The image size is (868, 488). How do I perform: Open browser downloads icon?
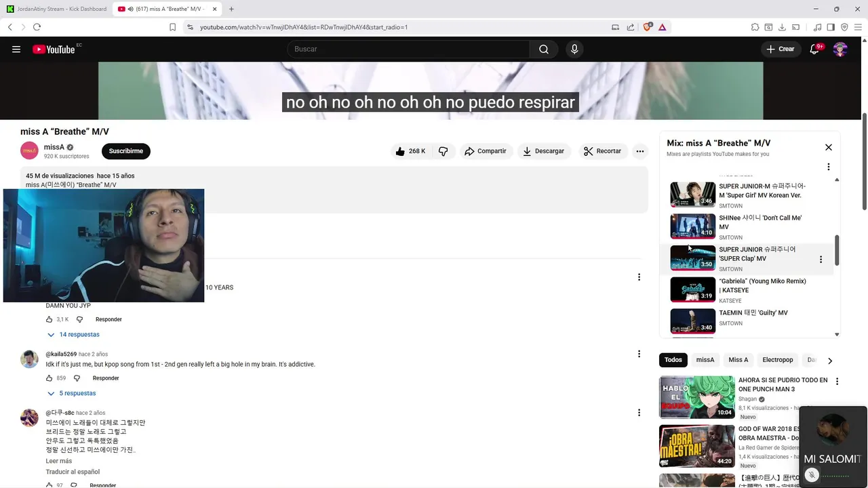(782, 27)
